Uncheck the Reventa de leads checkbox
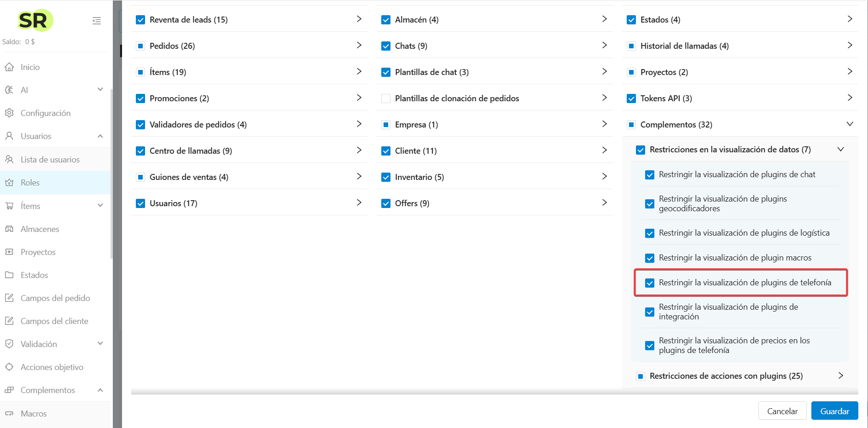This screenshot has width=868, height=428. click(140, 20)
